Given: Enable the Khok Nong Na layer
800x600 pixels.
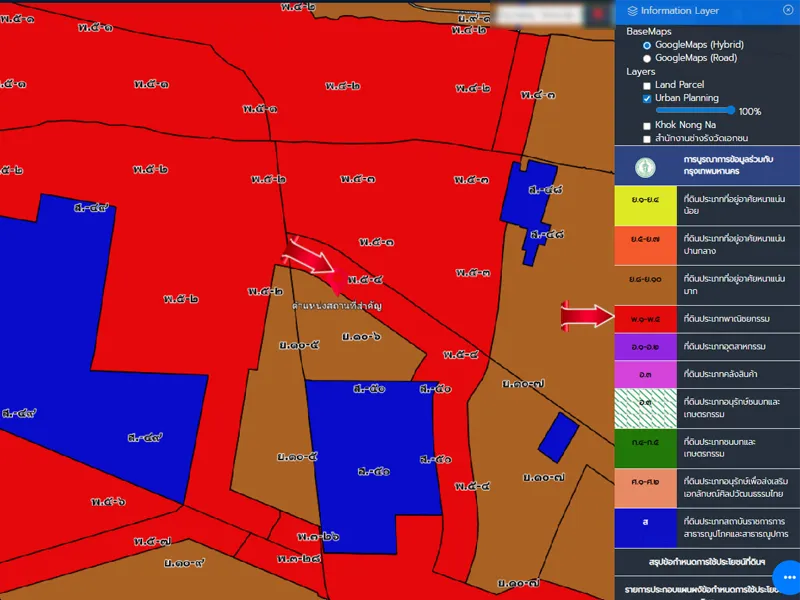Looking at the screenshot, I should (x=647, y=125).
